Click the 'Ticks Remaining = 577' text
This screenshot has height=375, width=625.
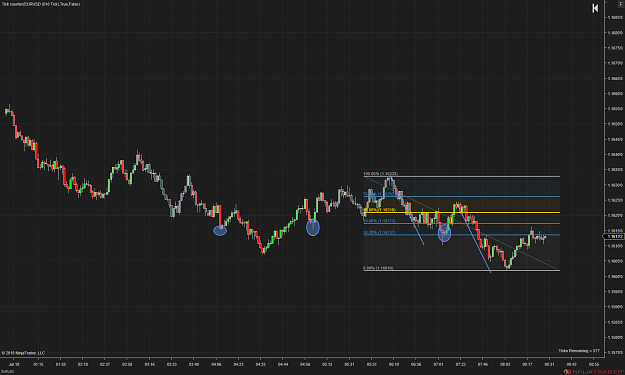click(x=579, y=351)
